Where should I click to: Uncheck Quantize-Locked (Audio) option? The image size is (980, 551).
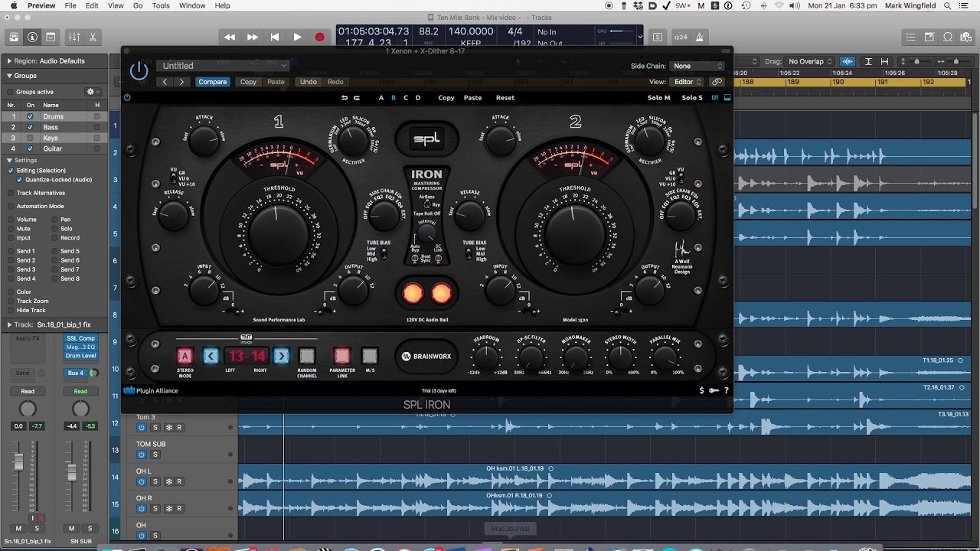tap(20, 180)
